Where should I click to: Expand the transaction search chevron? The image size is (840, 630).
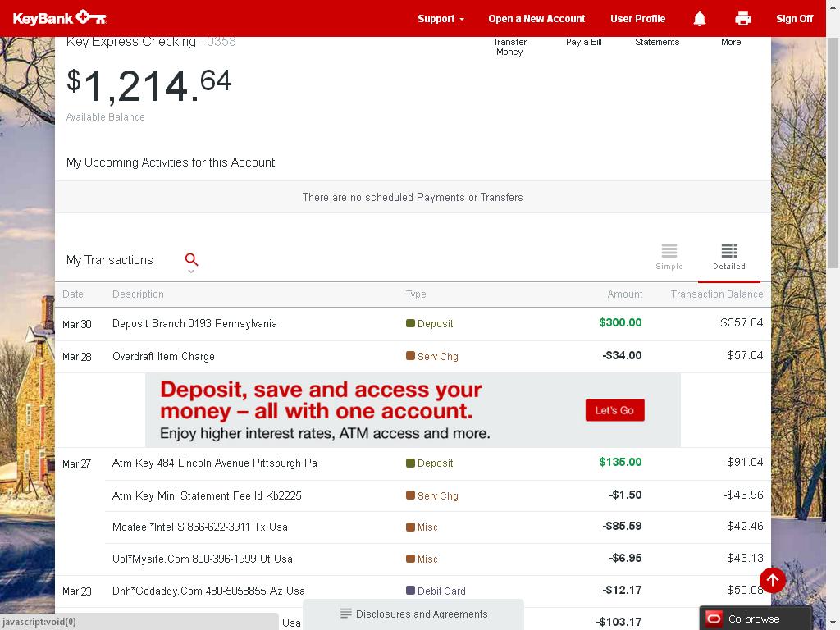click(x=191, y=272)
